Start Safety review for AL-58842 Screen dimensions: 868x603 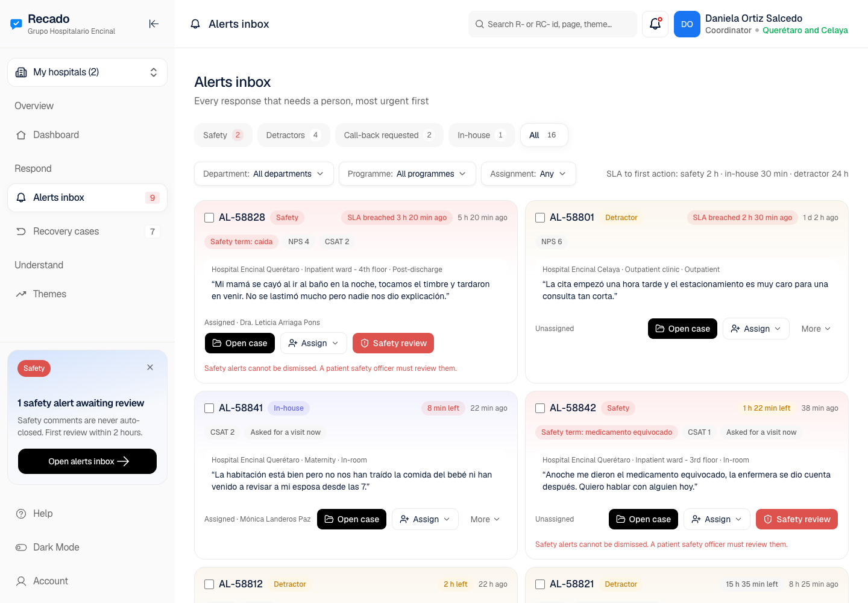tap(797, 519)
